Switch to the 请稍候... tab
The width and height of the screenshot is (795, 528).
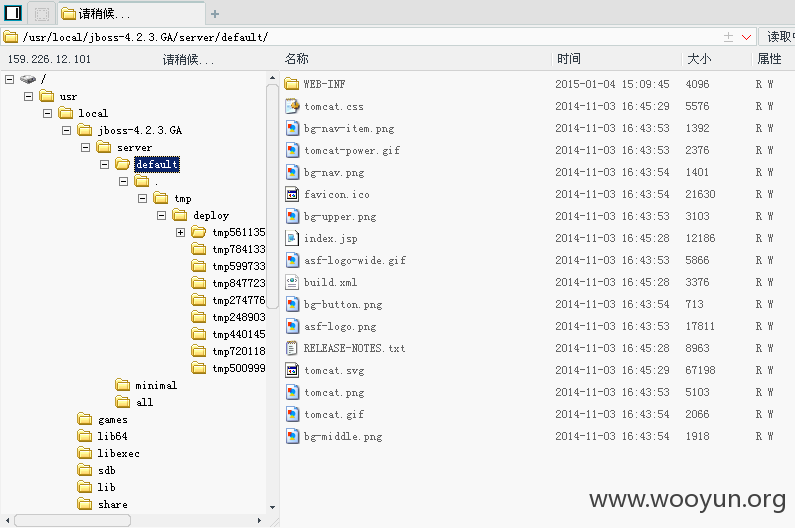click(132, 14)
